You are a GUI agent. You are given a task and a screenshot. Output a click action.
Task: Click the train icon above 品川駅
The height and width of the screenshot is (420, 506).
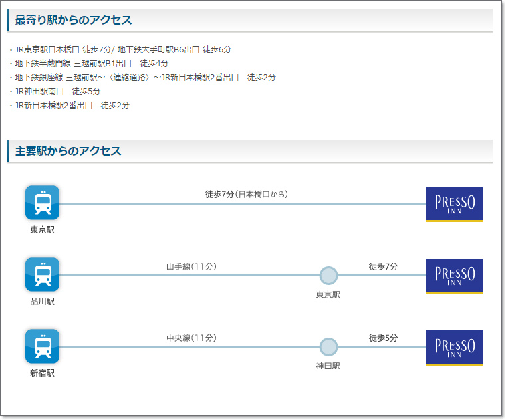[43, 274]
